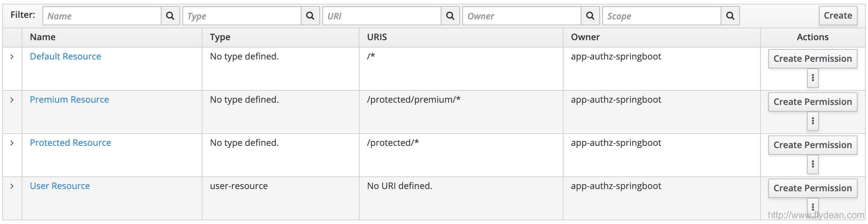The image size is (868, 224).
Task: Expand the Premium Resource row
Action: 12,100
